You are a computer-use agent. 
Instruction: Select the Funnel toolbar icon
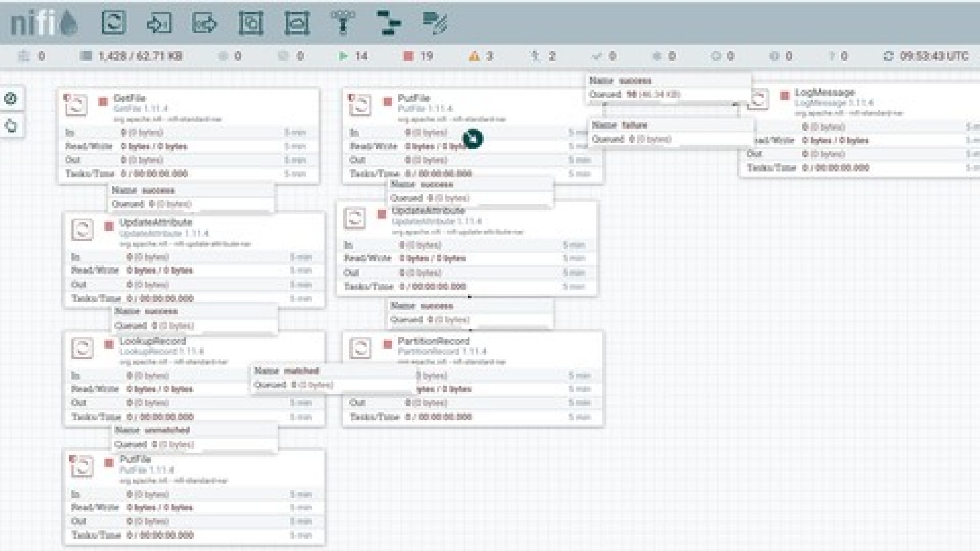coord(343,22)
